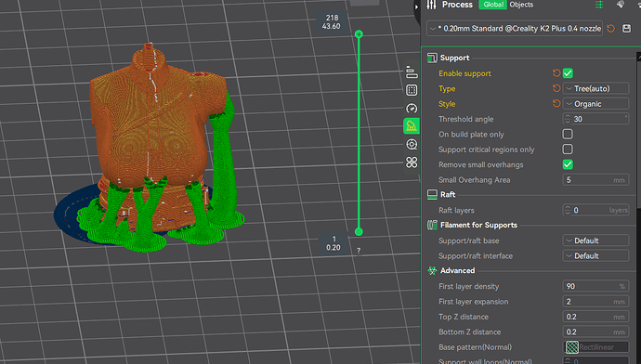Click the top handle of layer slider
This screenshot has height=364, width=641.
coord(359,34)
